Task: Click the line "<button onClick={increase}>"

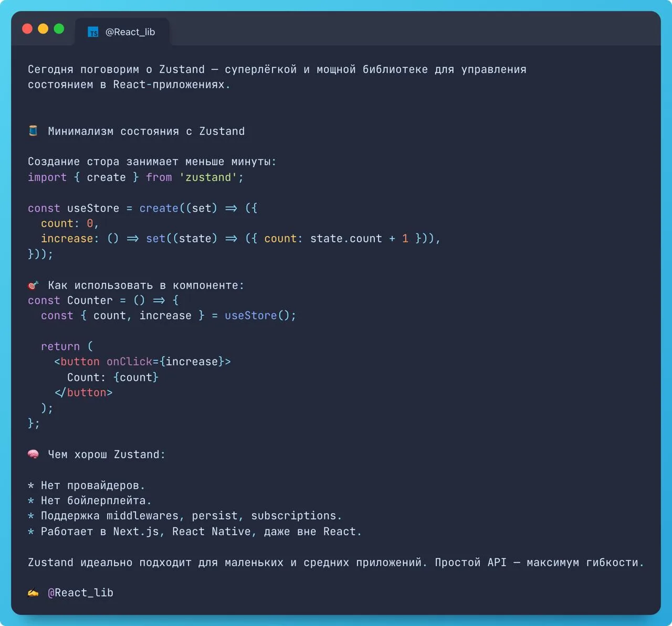Action: tap(142, 362)
